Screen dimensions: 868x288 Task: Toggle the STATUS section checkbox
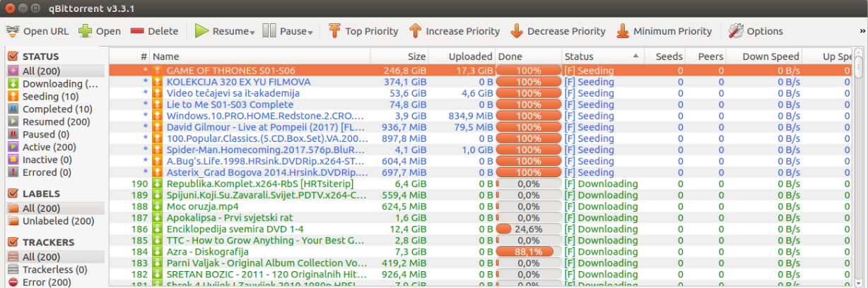13,56
